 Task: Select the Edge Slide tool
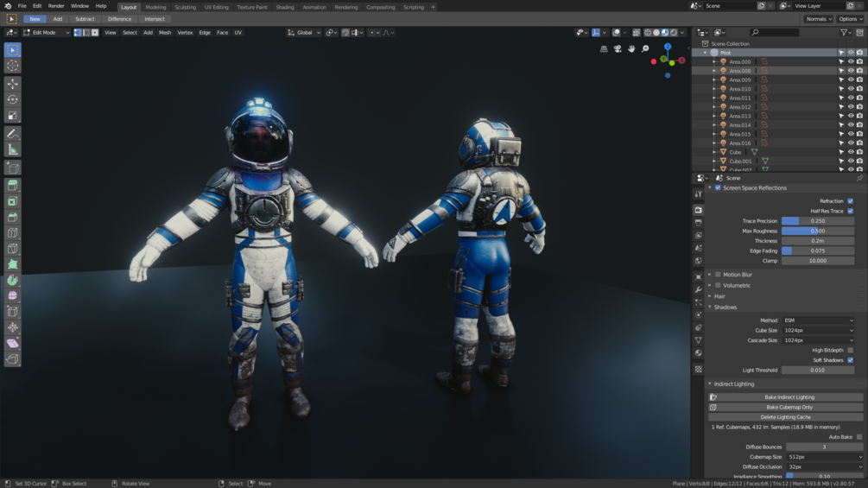coord(12,312)
